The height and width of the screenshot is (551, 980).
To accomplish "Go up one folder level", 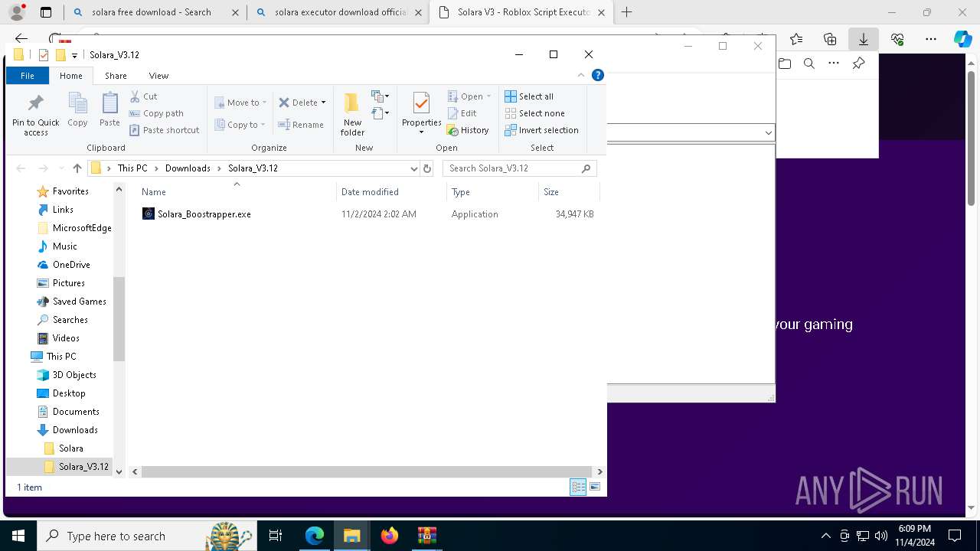I will (x=77, y=168).
